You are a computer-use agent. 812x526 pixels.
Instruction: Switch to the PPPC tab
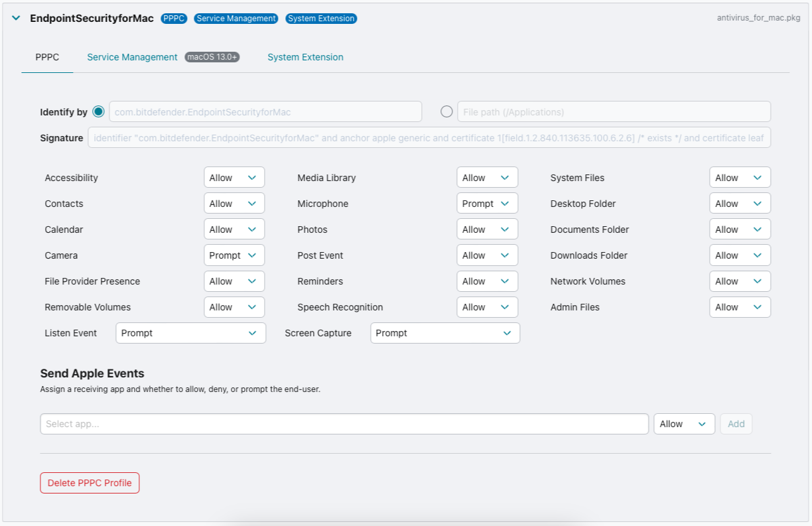pos(47,57)
